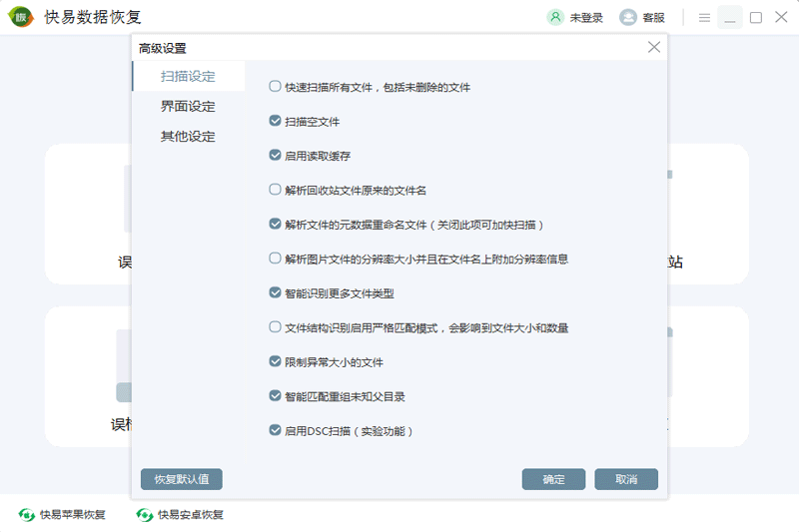799x532 pixels.
Task: Open the hamburger menu in title bar
Action: 704,17
